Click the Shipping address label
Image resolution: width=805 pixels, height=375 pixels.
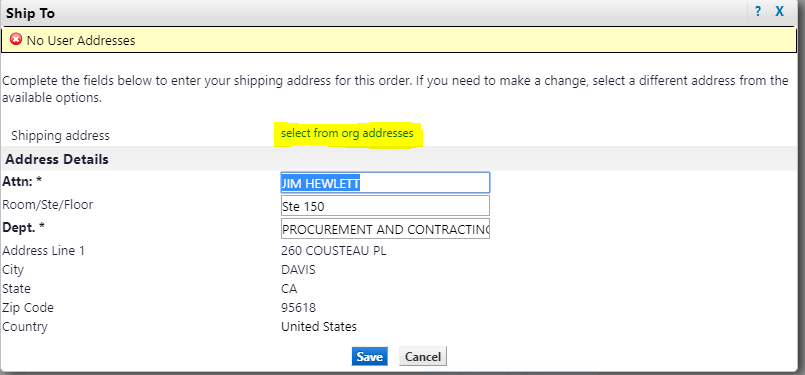60,136
